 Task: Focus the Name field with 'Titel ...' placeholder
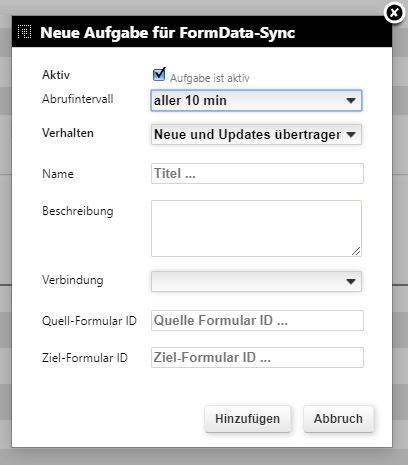pos(257,173)
